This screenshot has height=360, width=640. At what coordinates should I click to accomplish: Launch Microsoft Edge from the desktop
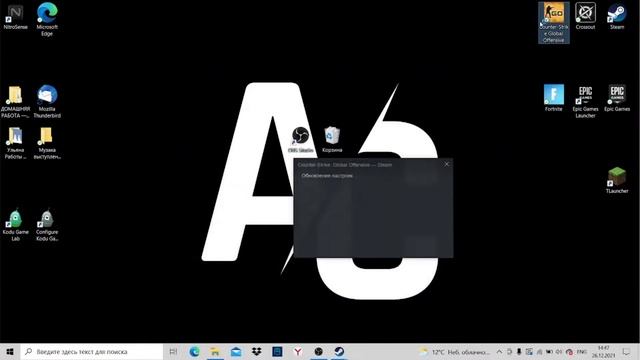click(47, 19)
